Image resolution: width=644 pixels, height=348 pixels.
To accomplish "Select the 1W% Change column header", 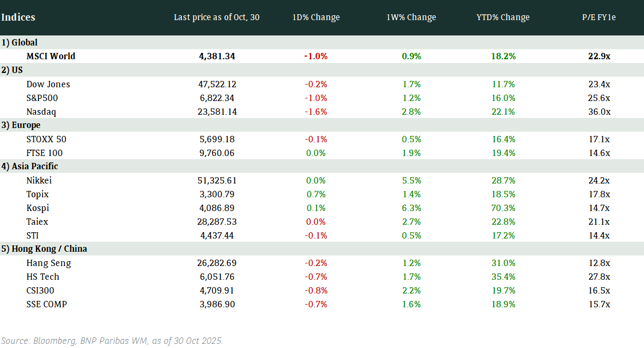I will tap(411, 17).
